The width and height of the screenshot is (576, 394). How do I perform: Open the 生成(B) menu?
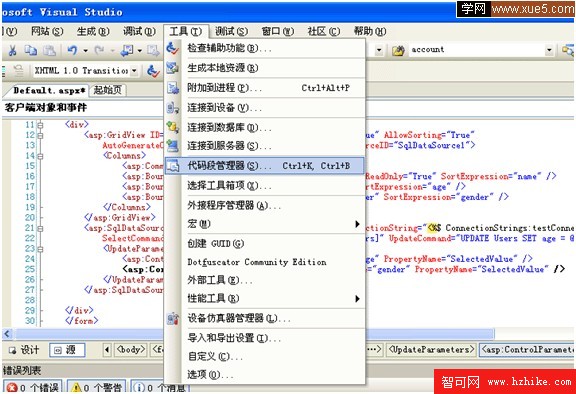tap(93, 32)
